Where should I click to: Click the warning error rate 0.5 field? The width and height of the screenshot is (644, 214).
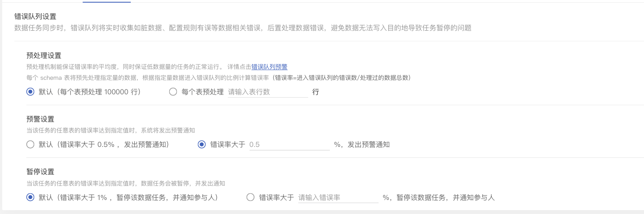click(x=289, y=144)
